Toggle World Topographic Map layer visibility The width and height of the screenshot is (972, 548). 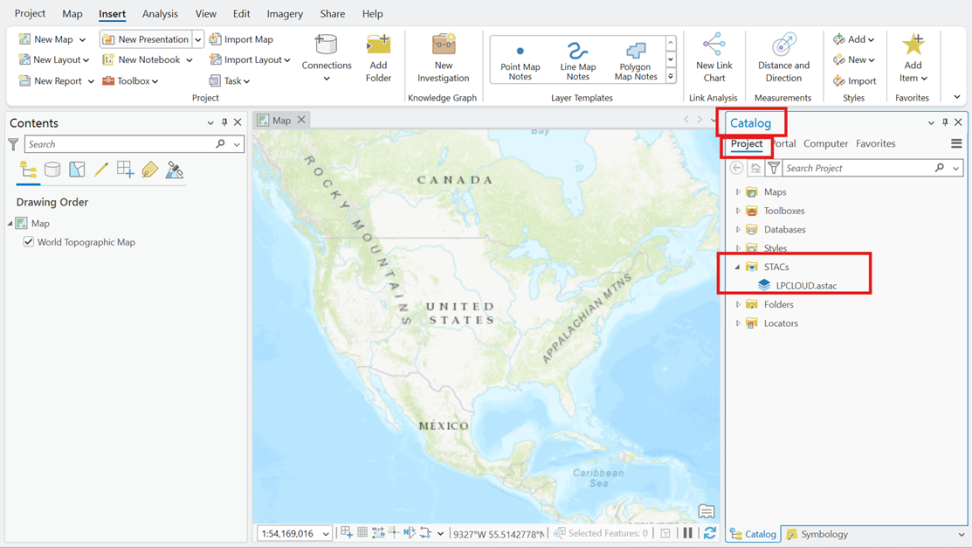(28, 242)
